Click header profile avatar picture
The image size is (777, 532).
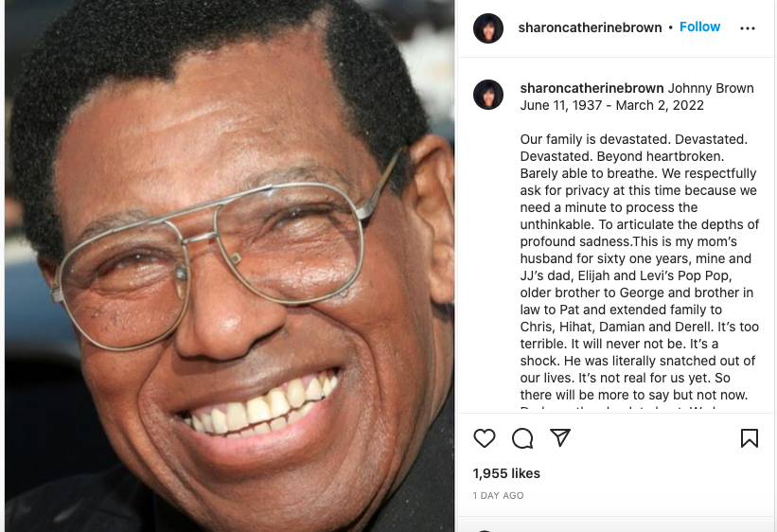pyautogui.click(x=488, y=28)
